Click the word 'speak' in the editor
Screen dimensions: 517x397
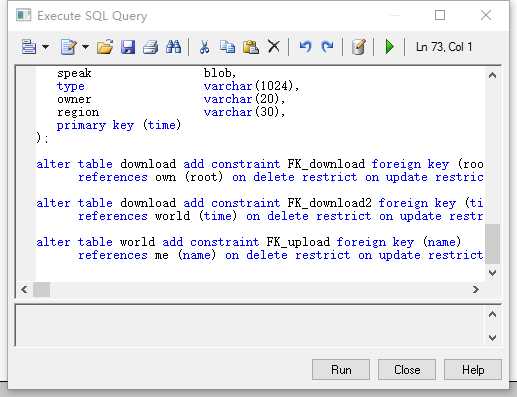(74, 73)
